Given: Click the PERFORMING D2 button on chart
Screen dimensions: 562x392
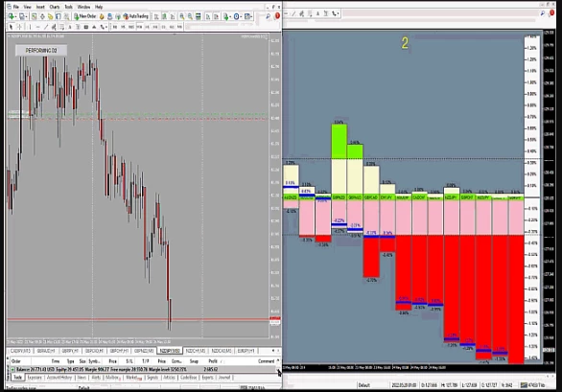Looking at the screenshot, I should click(41, 51).
